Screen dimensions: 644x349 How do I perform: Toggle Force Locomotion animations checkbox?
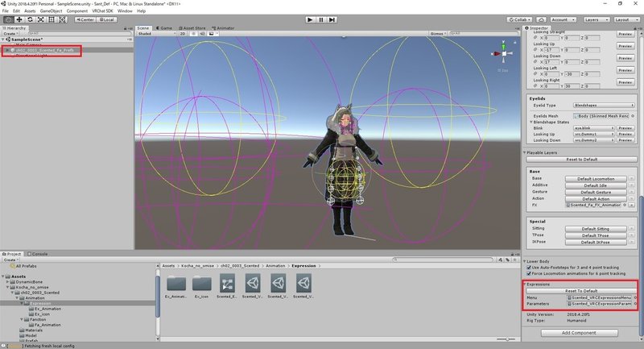529,274
